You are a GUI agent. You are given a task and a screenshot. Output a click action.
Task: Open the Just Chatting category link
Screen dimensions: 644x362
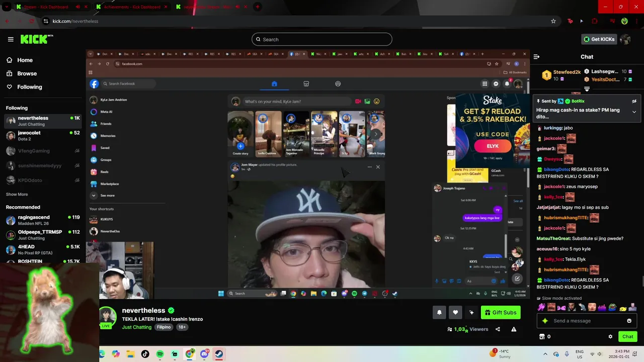click(136, 327)
